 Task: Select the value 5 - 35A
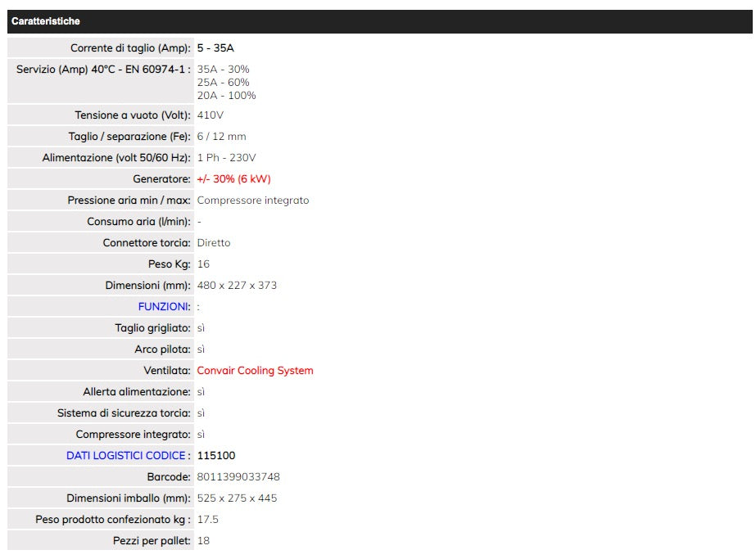point(215,48)
